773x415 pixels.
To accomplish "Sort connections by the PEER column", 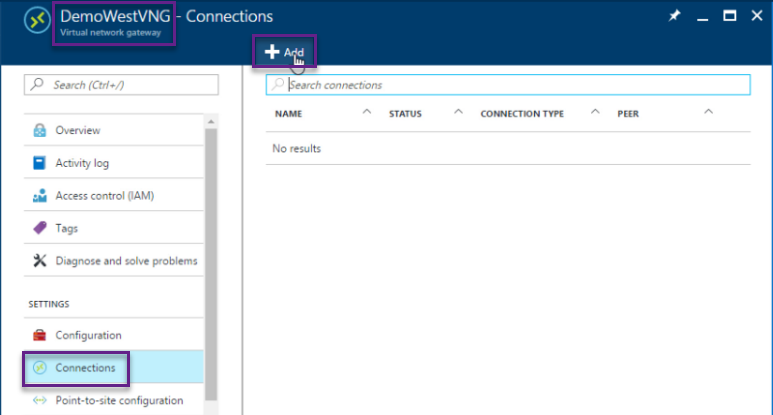I will 628,114.
